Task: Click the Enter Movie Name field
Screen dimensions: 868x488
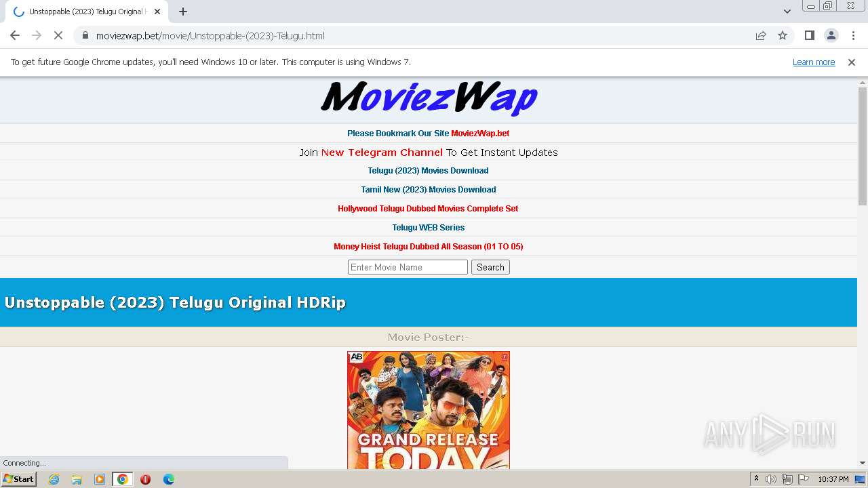Action: [x=408, y=267]
